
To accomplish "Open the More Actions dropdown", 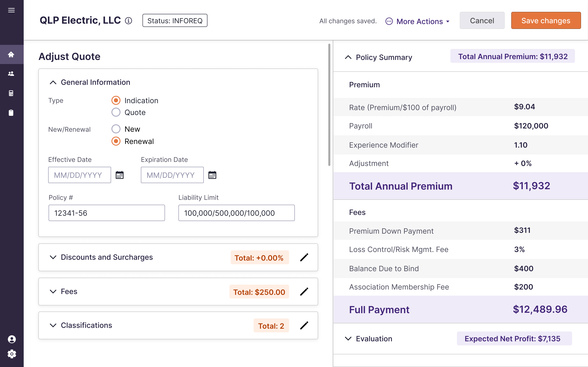I will (x=418, y=21).
